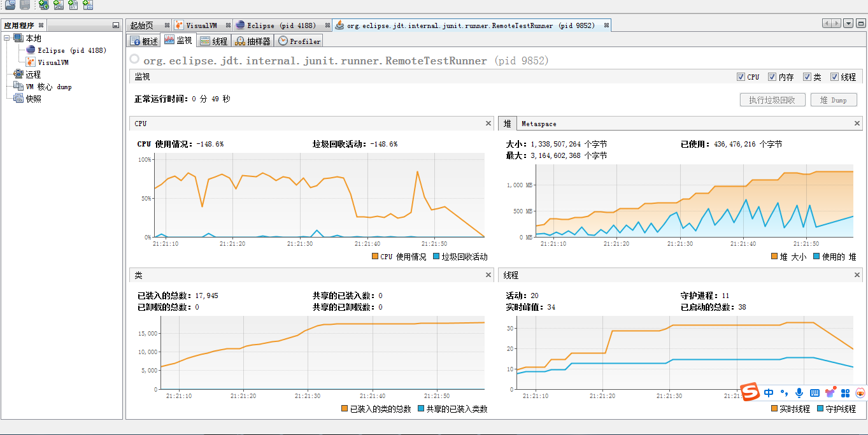
Task: Close the RemoteTestRunner tab
Action: [x=606, y=25]
